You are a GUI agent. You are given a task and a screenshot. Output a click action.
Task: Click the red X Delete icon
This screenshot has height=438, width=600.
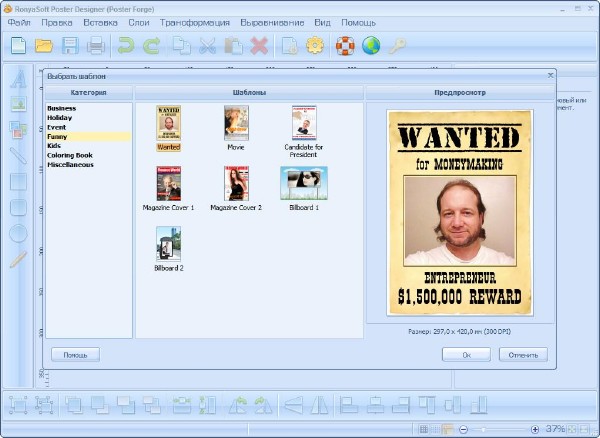click(x=259, y=45)
